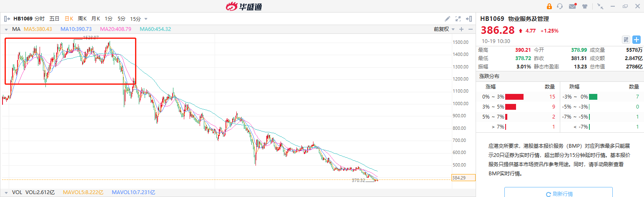Expand the VOL indicator dropdown
The height and width of the screenshot is (197, 644).
(6, 192)
